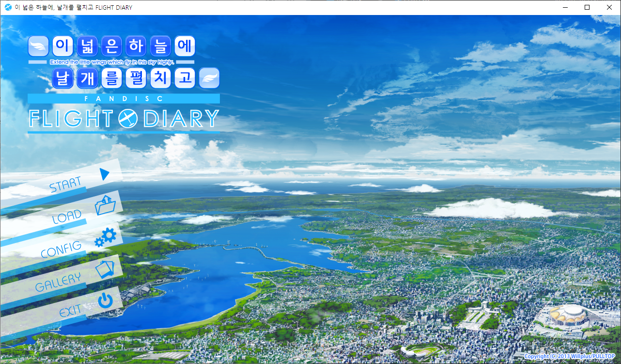Click the FLIGHT DIARY logo title
Image resolution: width=621 pixels, height=364 pixels.
[x=124, y=119]
